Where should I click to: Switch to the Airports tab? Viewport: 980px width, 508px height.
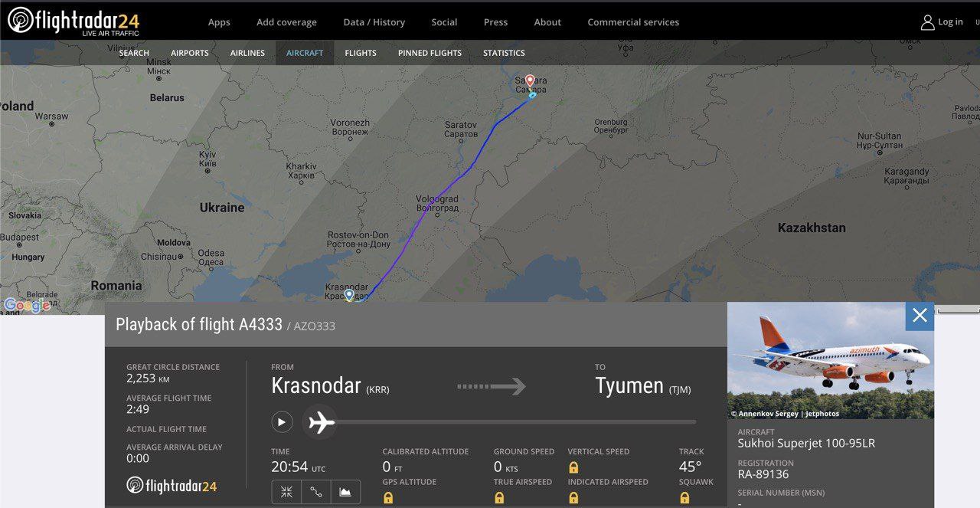190,53
